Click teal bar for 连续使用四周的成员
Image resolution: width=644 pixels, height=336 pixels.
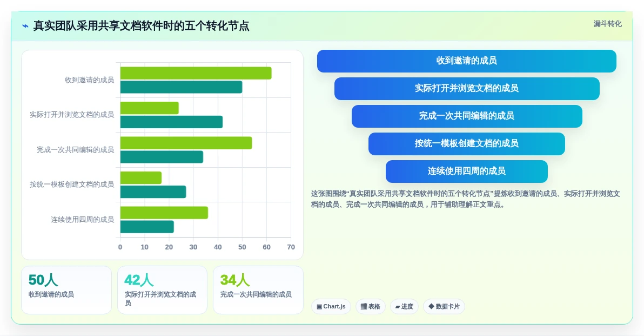tap(147, 227)
